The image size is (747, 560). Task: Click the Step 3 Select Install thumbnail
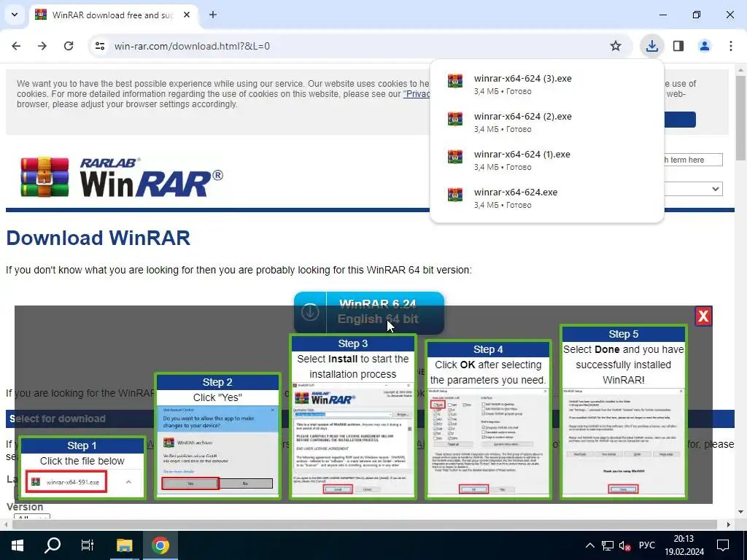353,416
